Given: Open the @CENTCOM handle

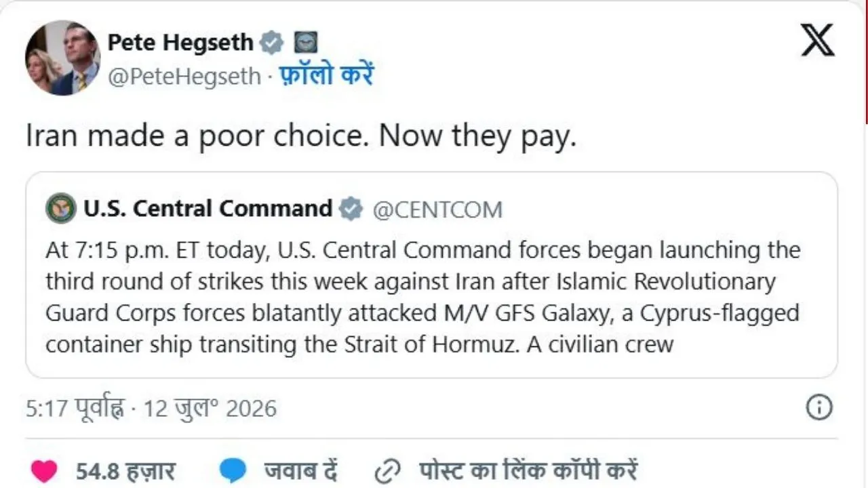Looking at the screenshot, I should pyautogui.click(x=438, y=210).
